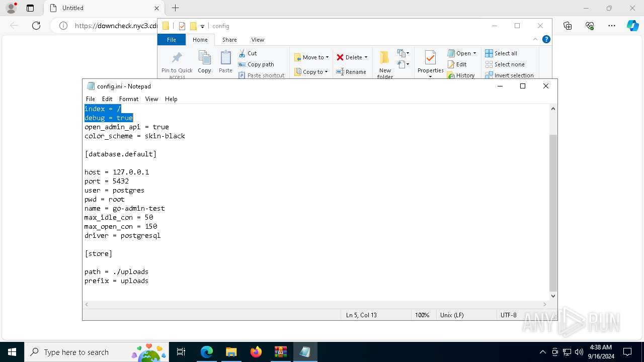
Task: Open Notepad View menu
Action: (152, 99)
